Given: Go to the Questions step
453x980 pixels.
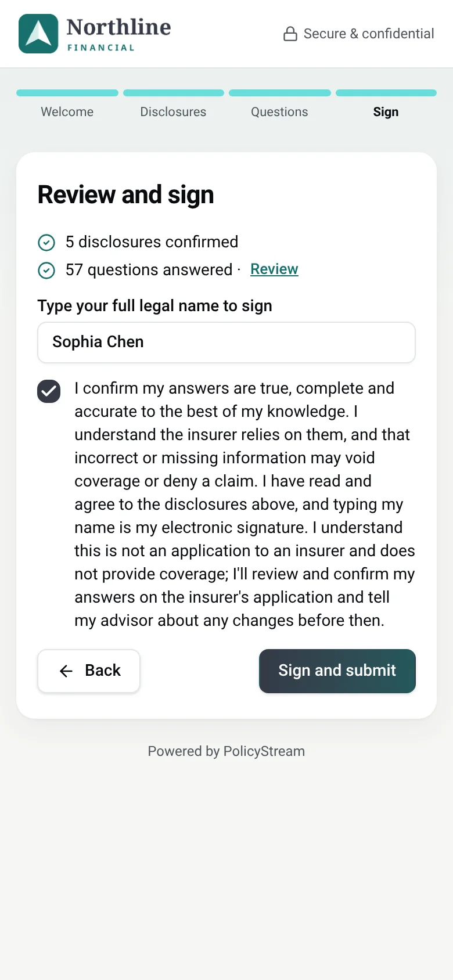Looking at the screenshot, I should [x=279, y=112].
